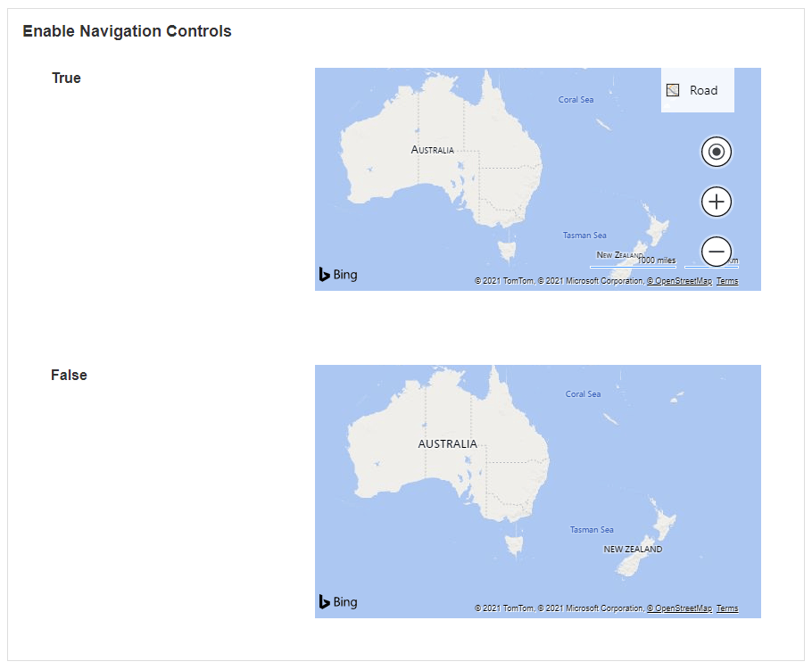Click the True option label
Viewport: 812px width, 670px height.
click(x=66, y=79)
